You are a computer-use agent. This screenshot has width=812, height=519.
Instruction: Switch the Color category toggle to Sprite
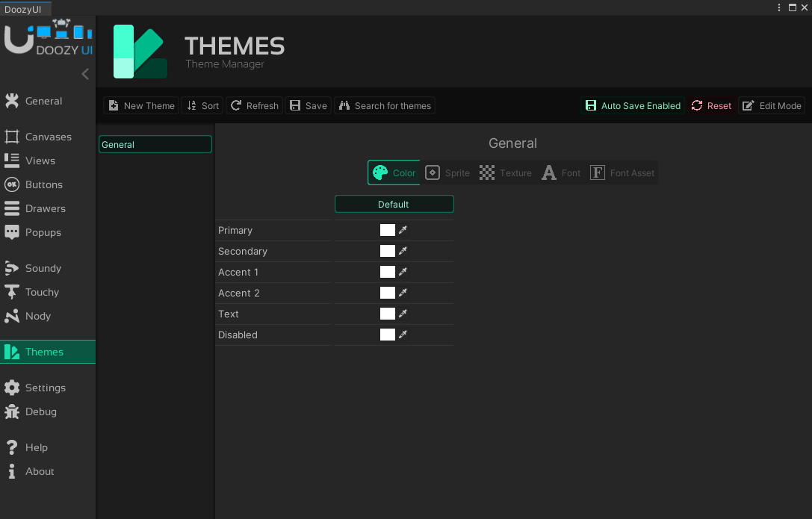pyautogui.click(x=448, y=173)
